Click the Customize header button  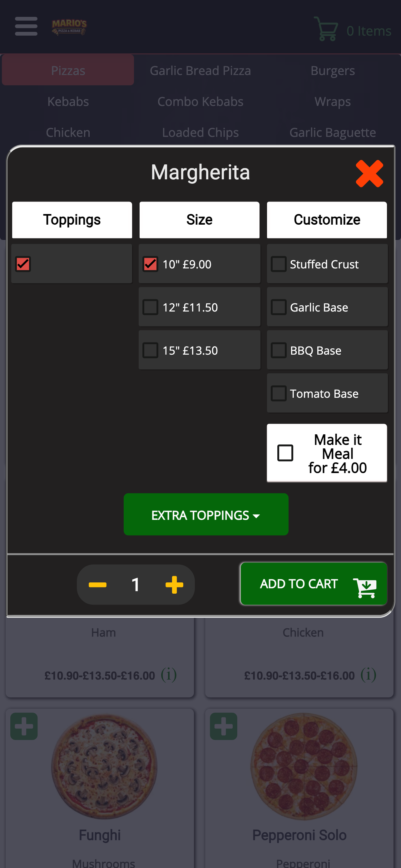click(327, 220)
